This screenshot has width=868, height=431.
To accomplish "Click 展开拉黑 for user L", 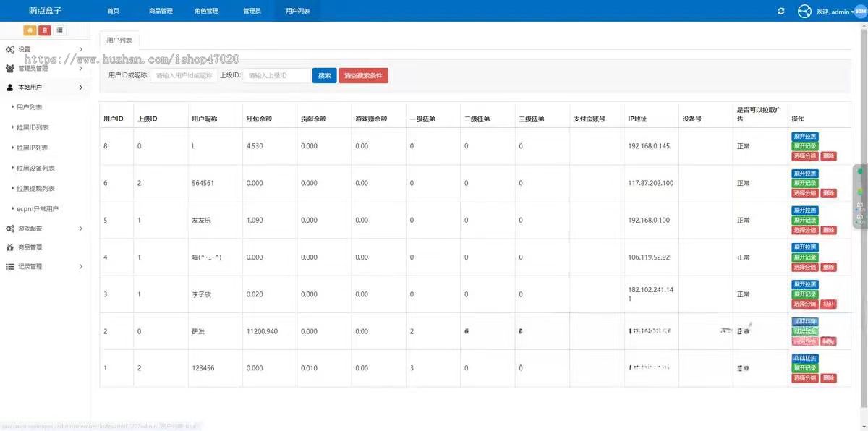I will pos(805,137).
